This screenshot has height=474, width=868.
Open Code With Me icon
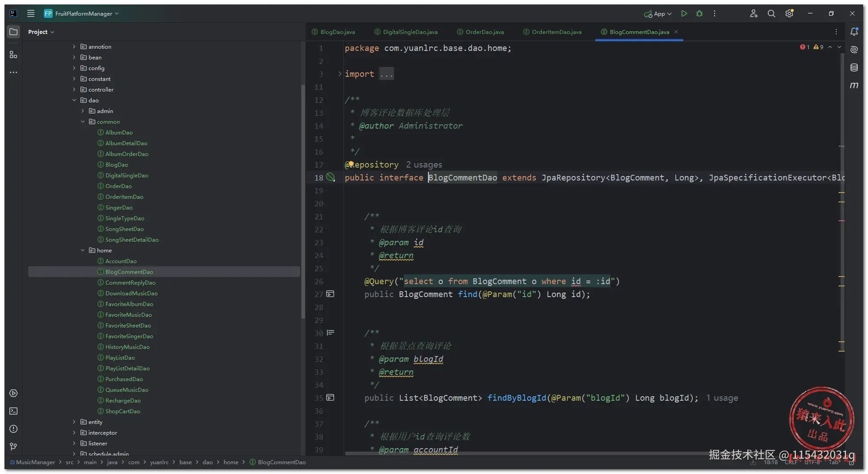pos(754,13)
